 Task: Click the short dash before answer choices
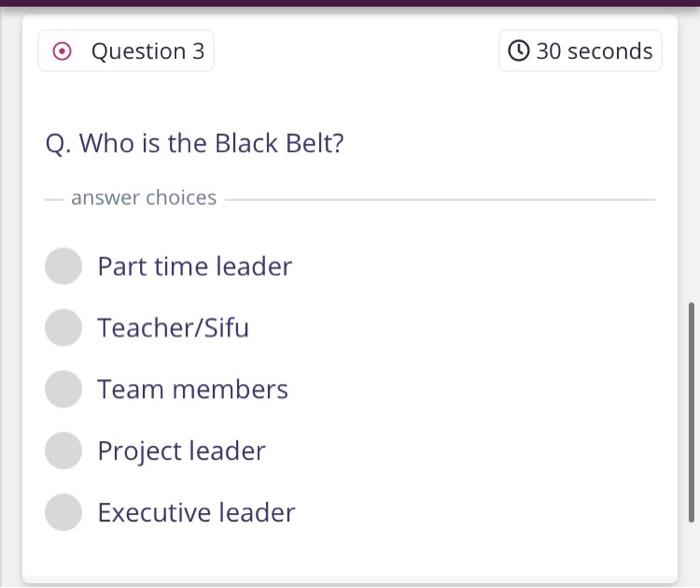tap(54, 199)
